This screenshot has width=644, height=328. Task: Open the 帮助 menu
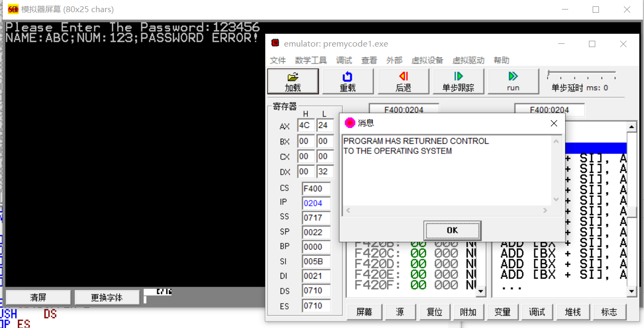(x=502, y=60)
